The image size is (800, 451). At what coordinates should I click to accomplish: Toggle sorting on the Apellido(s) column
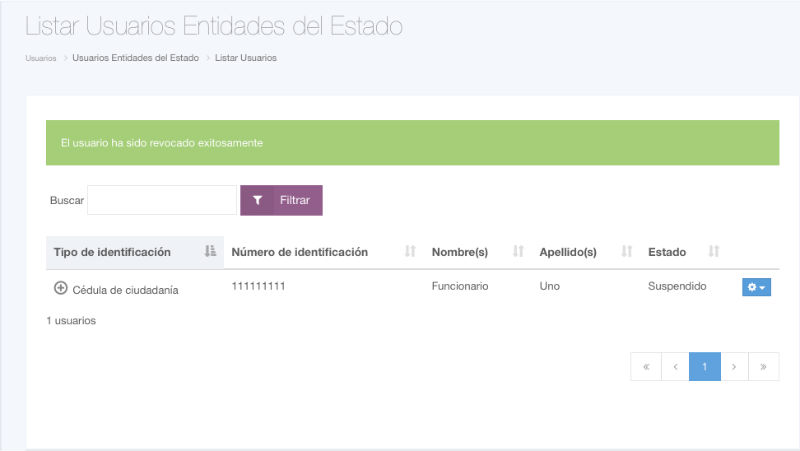point(627,252)
